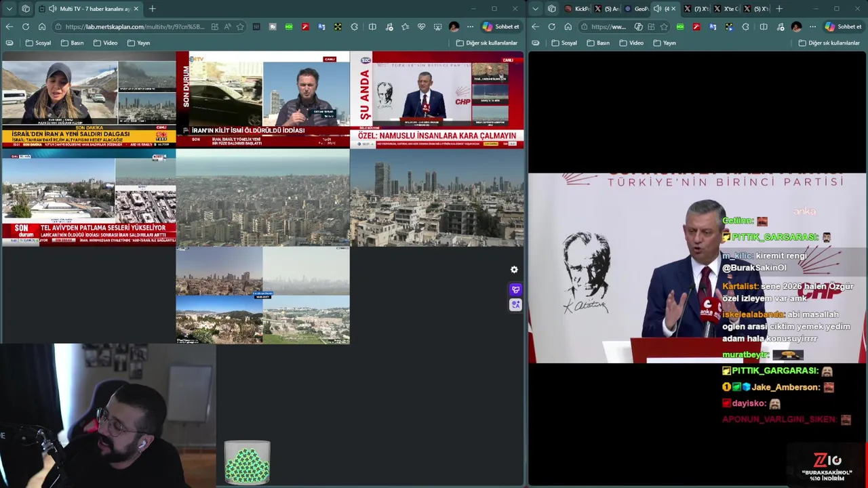Open read aloud in left address bar
868x488 pixels.
coord(228,26)
